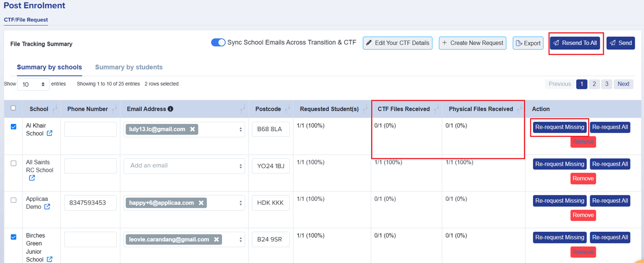Sort by Postcode column arrows
644x263 pixels.
click(x=287, y=109)
